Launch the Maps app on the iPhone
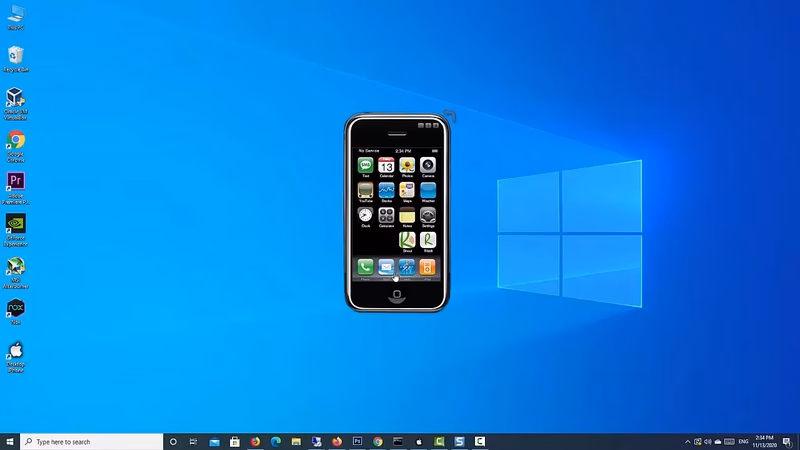The width and height of the screenshot is (800, 450). click(x=407, y=190)
